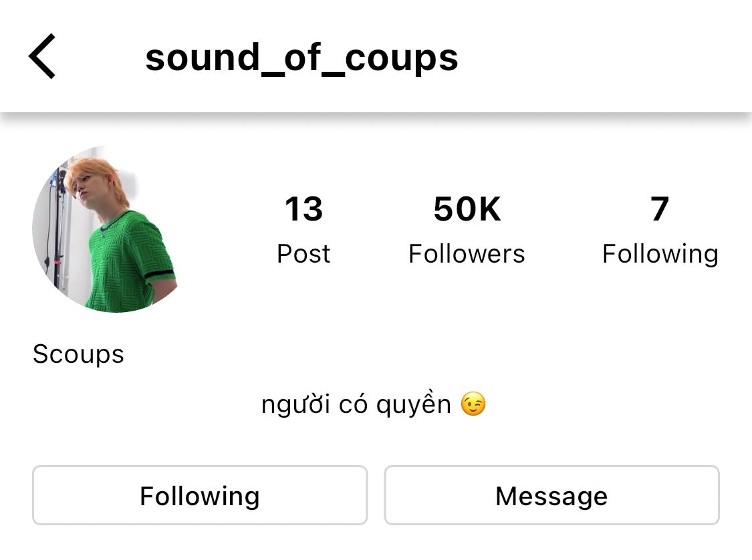Go back using the left arrow icon
Viewport: 752px width, 560px height.
click(x=42, y=56)
